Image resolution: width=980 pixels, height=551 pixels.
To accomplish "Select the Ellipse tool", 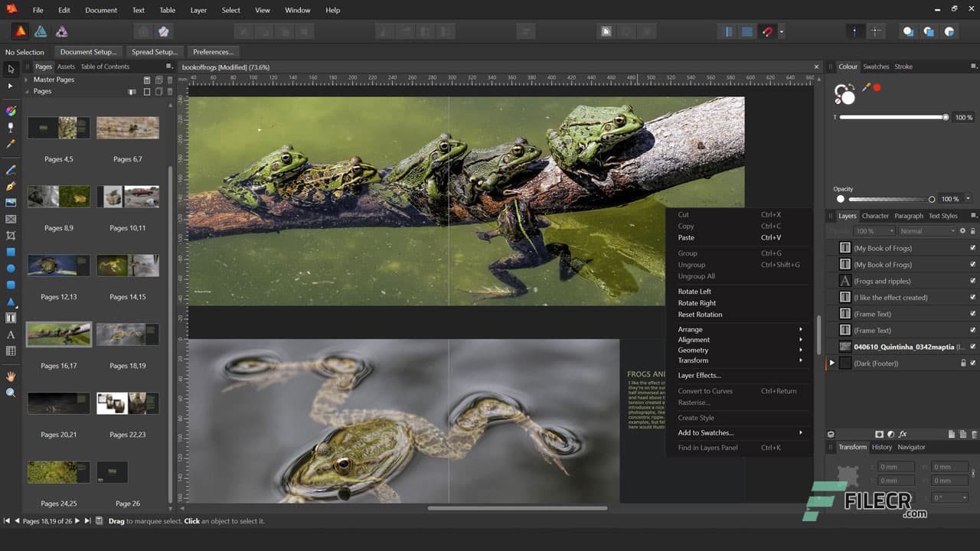I will [10, 269].
